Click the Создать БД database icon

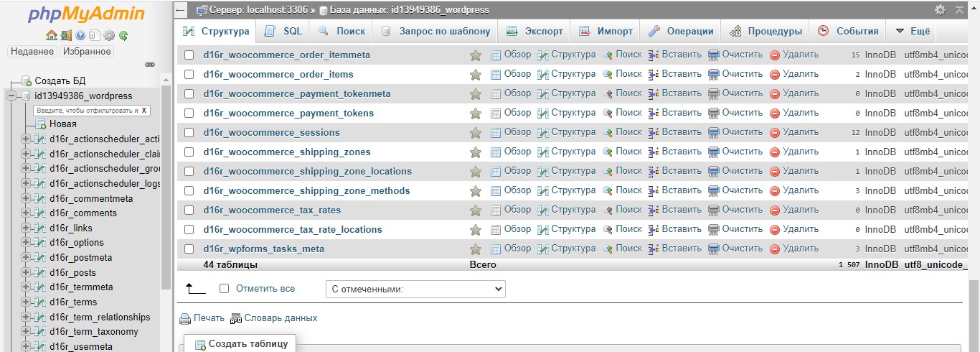coord(27,80)
